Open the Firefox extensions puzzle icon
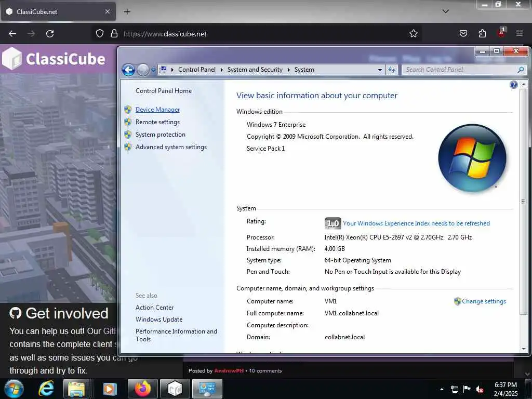 [482, 33]
